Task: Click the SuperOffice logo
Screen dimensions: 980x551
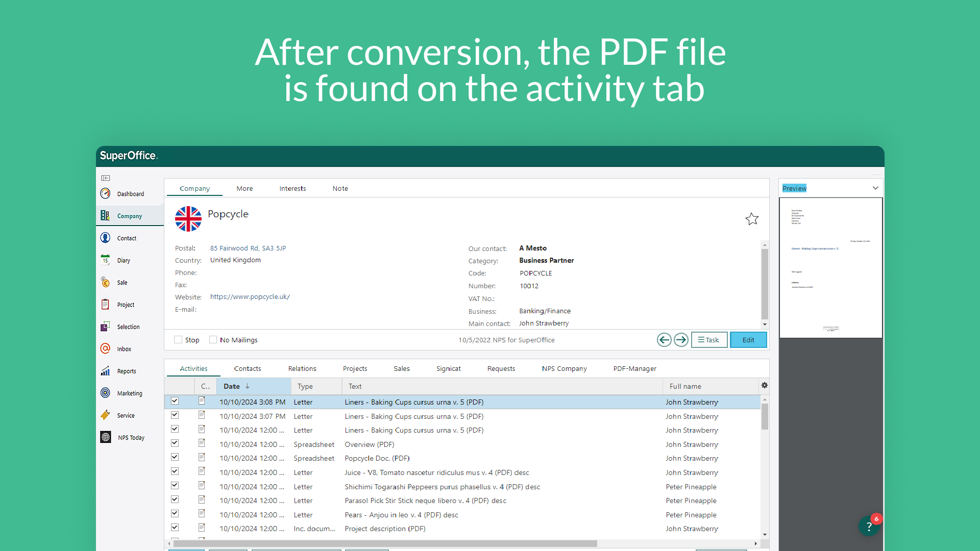Action: (129, 156)
